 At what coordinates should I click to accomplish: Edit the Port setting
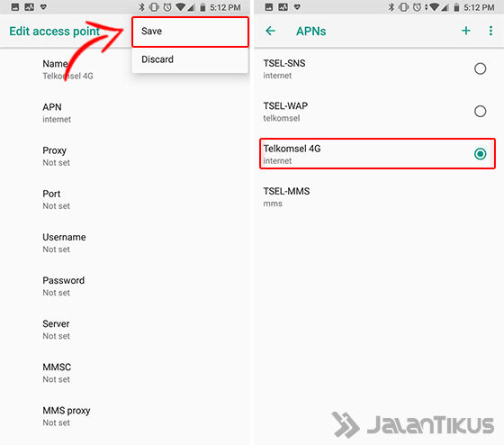pyautogui.click(x=125, y=200)
